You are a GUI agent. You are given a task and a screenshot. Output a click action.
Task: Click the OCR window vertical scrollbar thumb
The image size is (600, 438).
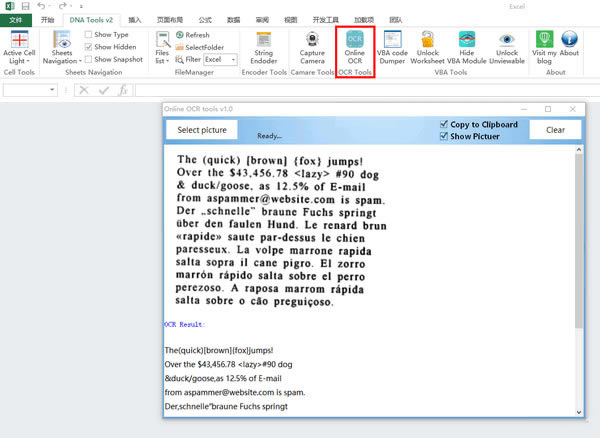click(x=579, y=241)
